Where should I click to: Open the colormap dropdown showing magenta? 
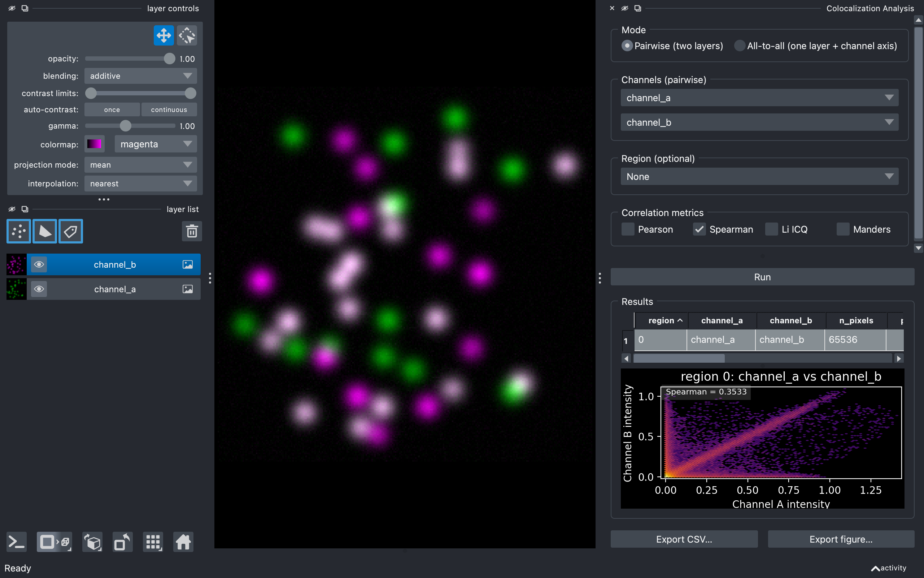click(x=156, y=144)
